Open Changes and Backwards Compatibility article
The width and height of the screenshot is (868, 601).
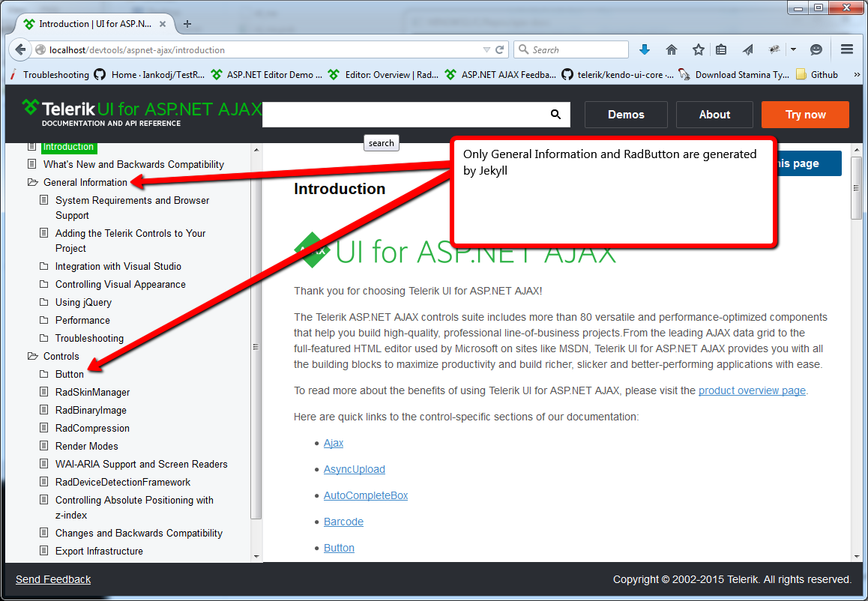click(139, 533)
